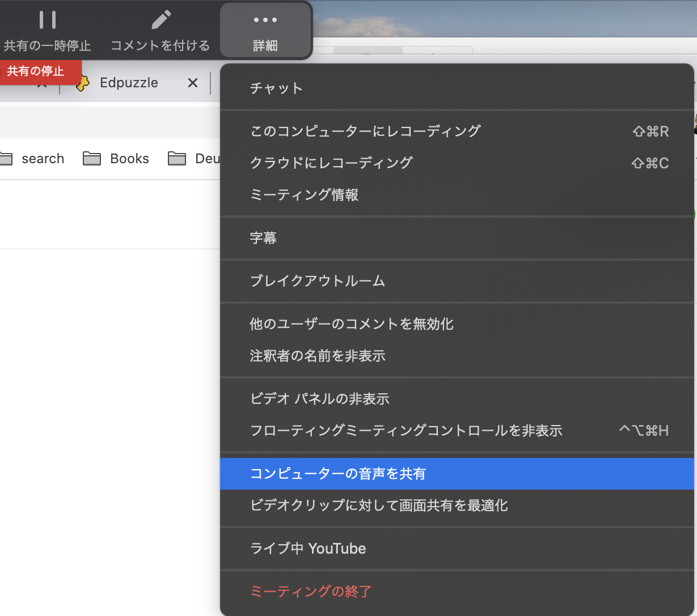The image size is (697, 616).
Task: End the meeting via ミーティングの終了
Action: pos(311,591)
